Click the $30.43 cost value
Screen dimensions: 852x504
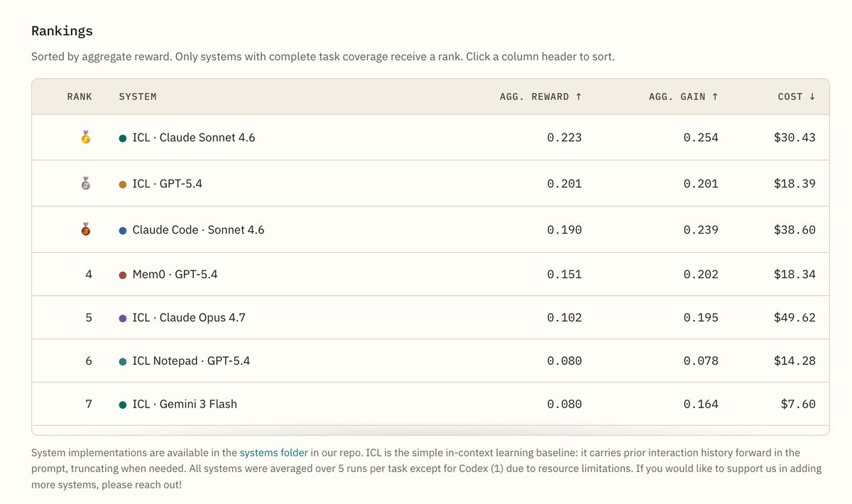click(794, 138)
